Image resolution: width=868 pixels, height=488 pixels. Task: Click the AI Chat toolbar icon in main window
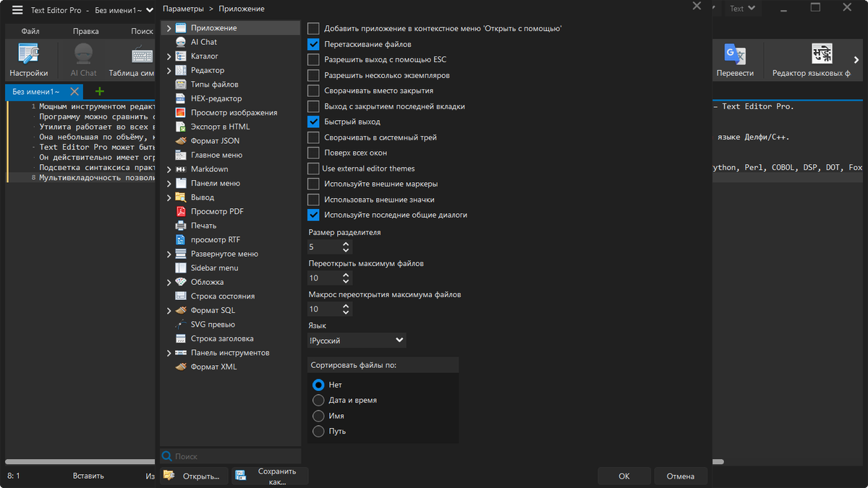(84, 53)
